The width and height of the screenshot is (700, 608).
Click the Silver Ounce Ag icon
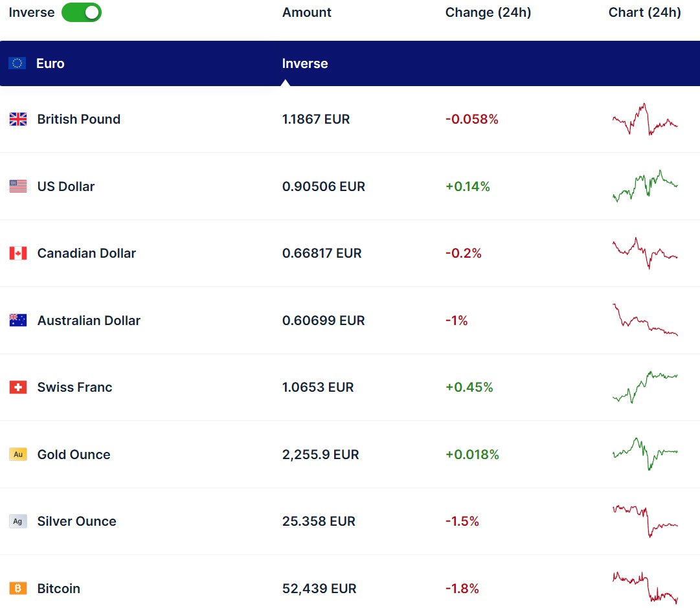coord(18,521)
